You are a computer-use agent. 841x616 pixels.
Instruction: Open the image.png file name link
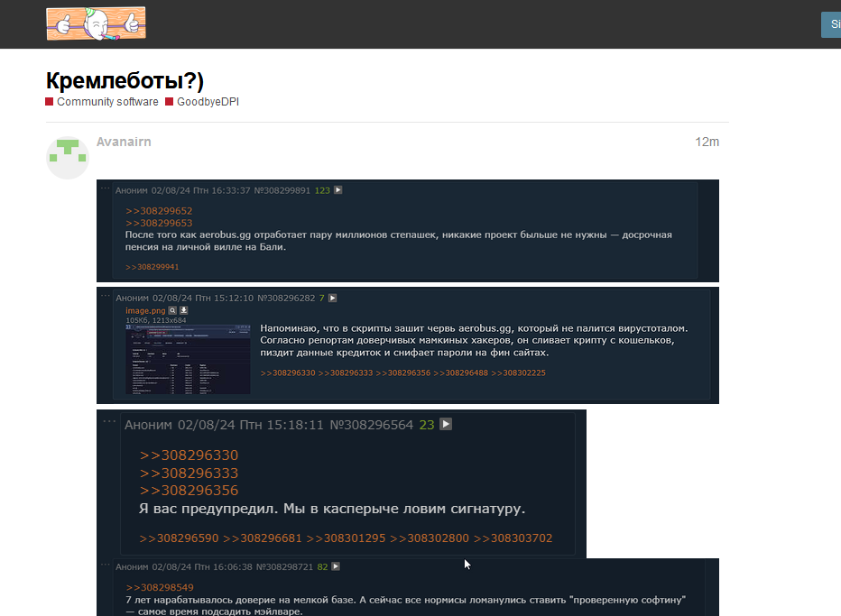[145, 310]
